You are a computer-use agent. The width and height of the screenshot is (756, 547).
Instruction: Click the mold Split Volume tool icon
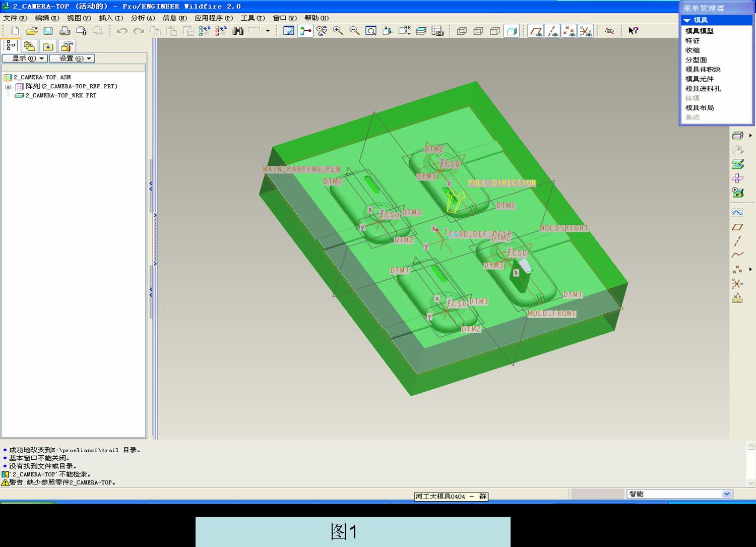click(x=737, y=178)
